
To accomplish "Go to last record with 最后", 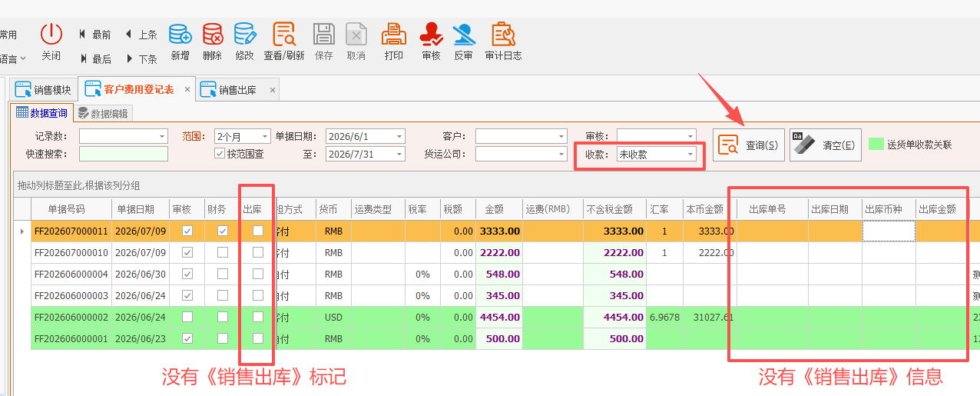I will coord(94,58).
